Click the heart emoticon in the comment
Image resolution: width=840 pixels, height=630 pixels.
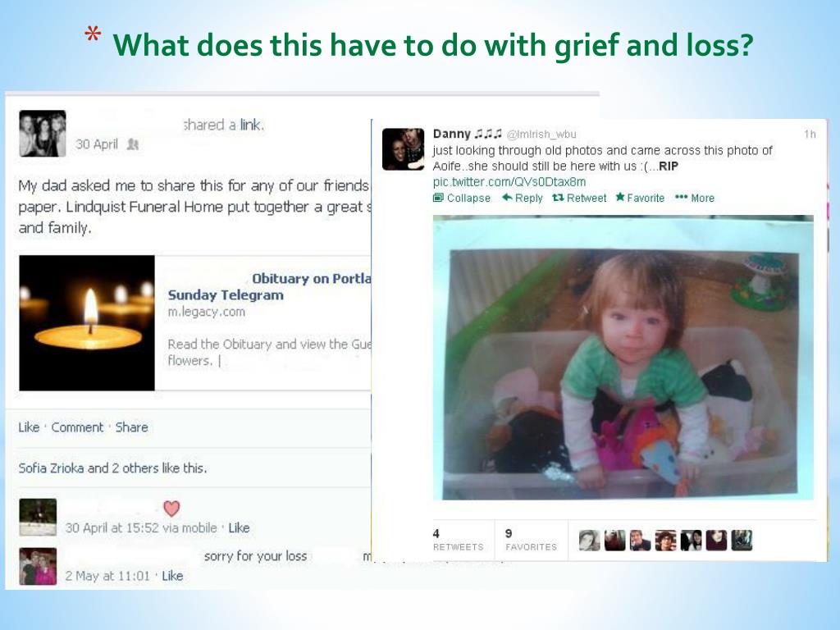pos(171,508)
